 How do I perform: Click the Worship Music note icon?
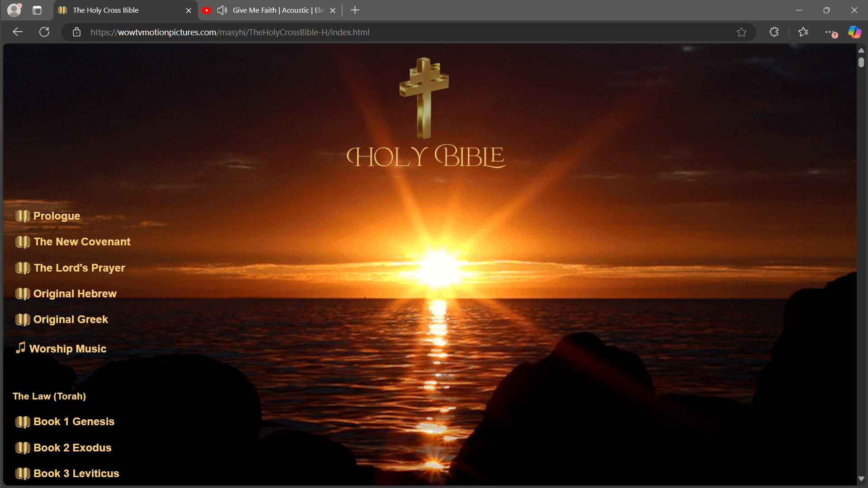tap(20, 347)
